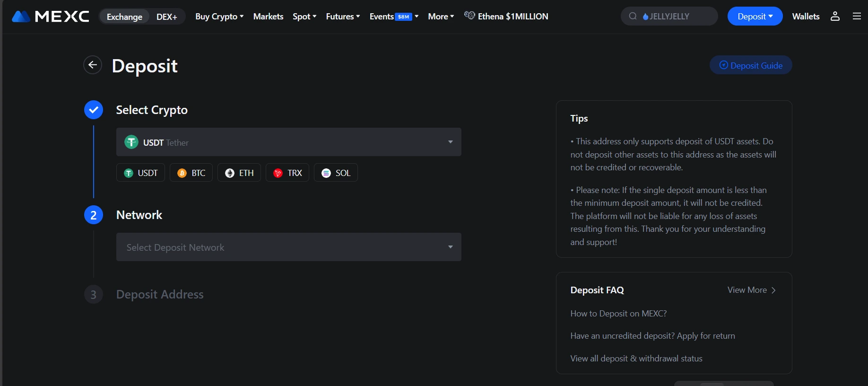The image size is (868, 386).
Task: Click the Events $8M badge
Action: coord(404,17)
